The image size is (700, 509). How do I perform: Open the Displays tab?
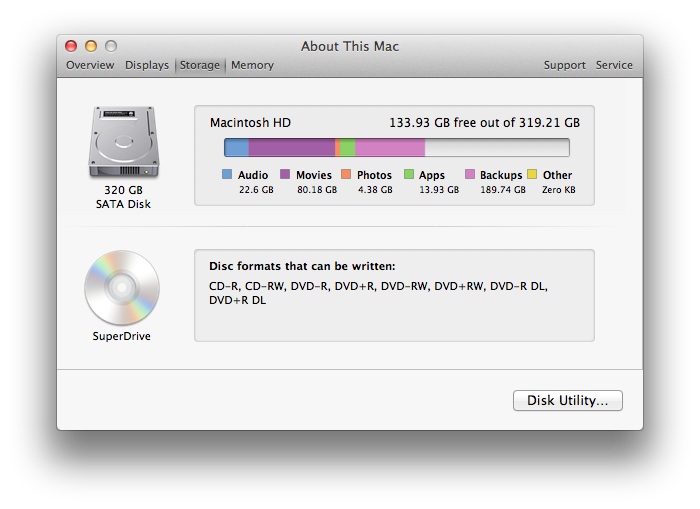tap(147, 65)
